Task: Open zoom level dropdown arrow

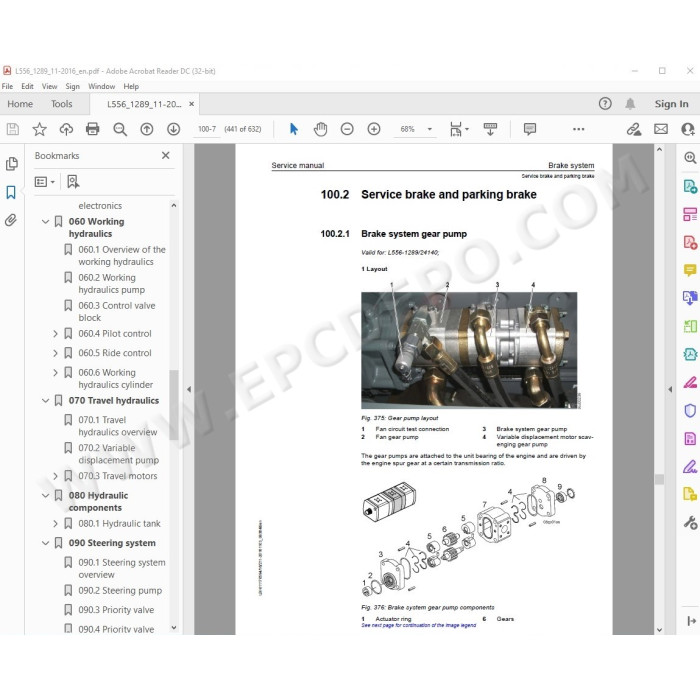Action: 429,129
